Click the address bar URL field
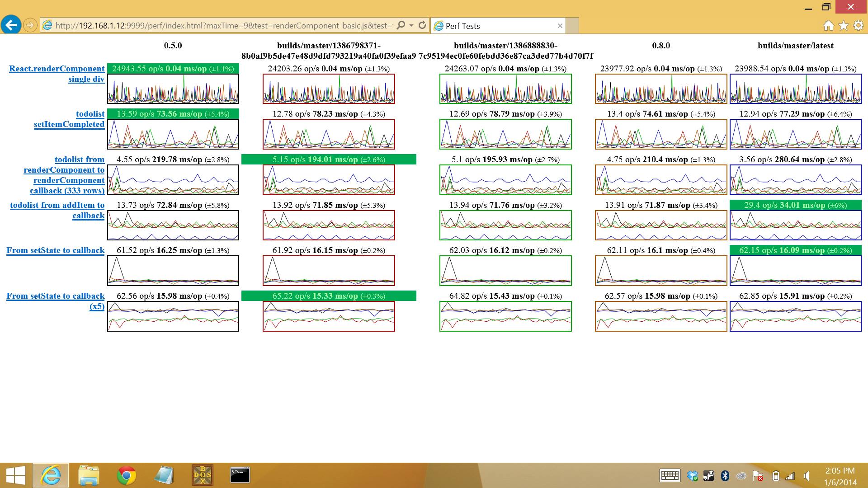This screenshot has height=488, width=868. 224,25
